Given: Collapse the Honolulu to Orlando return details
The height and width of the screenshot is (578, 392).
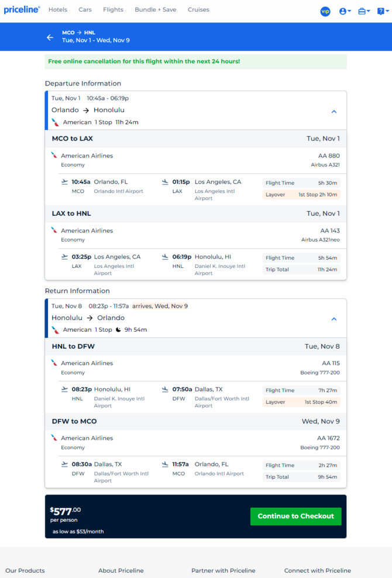Looking at the screenshot, I should click(x=333, y=319).
